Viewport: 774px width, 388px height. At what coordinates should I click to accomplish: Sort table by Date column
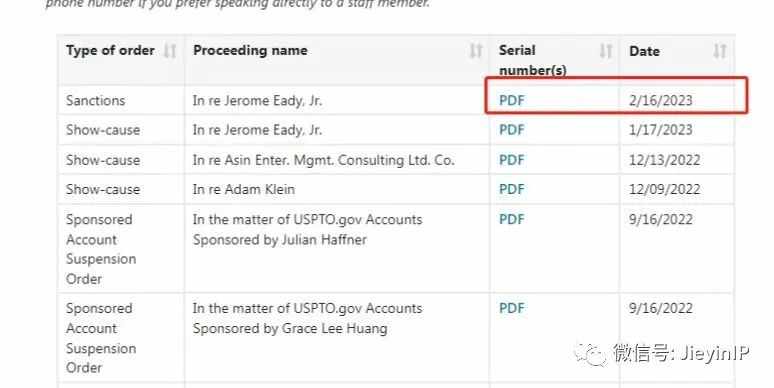(720, 51)
